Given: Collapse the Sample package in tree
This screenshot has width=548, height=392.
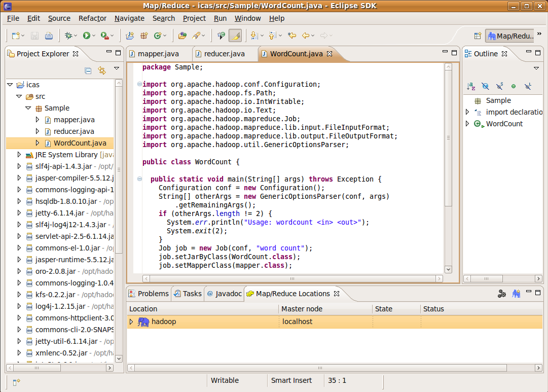Looking at the screenshot, I should click(28, 108).
